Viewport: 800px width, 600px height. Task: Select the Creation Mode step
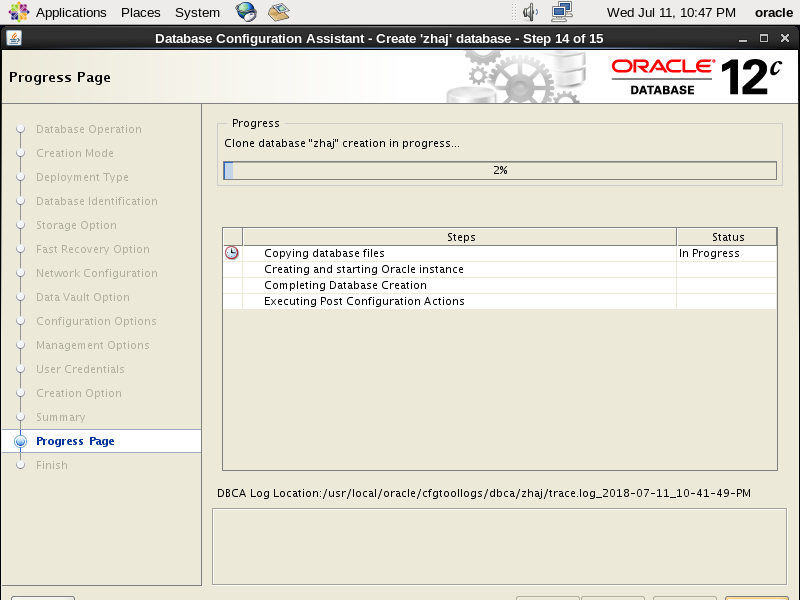pyautogui.click(x=75, y=153)
